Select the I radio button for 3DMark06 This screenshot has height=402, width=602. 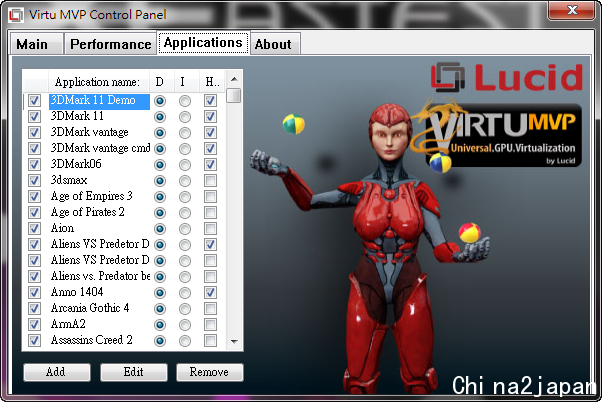tap(185, 165)
